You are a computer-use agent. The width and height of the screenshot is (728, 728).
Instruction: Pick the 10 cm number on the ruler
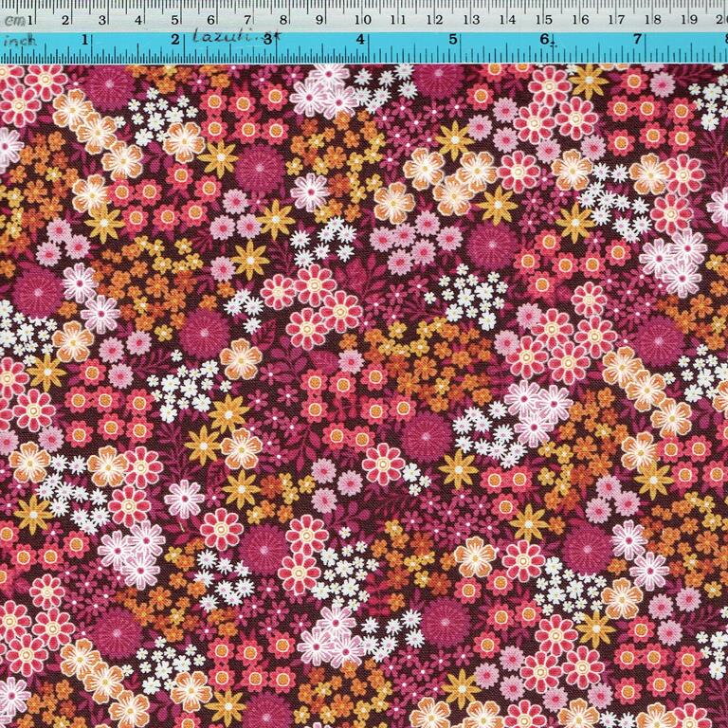362,20
